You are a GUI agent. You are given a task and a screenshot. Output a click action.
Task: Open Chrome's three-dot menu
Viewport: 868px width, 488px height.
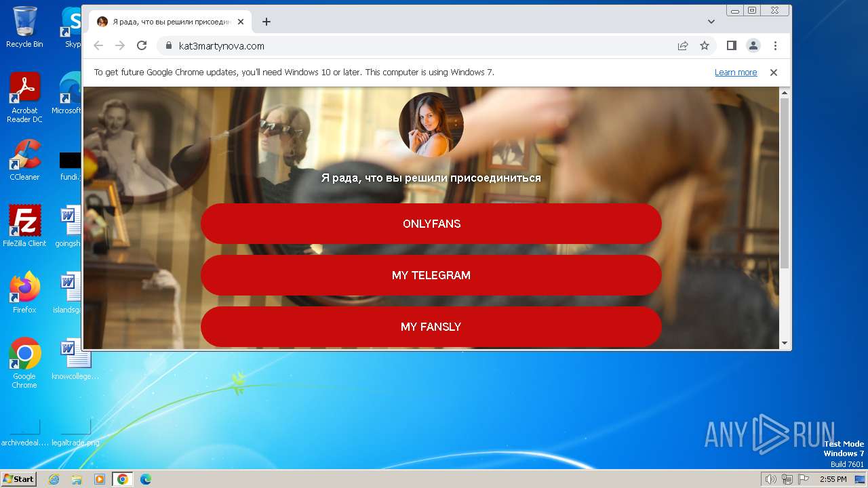pyautogui.click(x=775, y=45)
